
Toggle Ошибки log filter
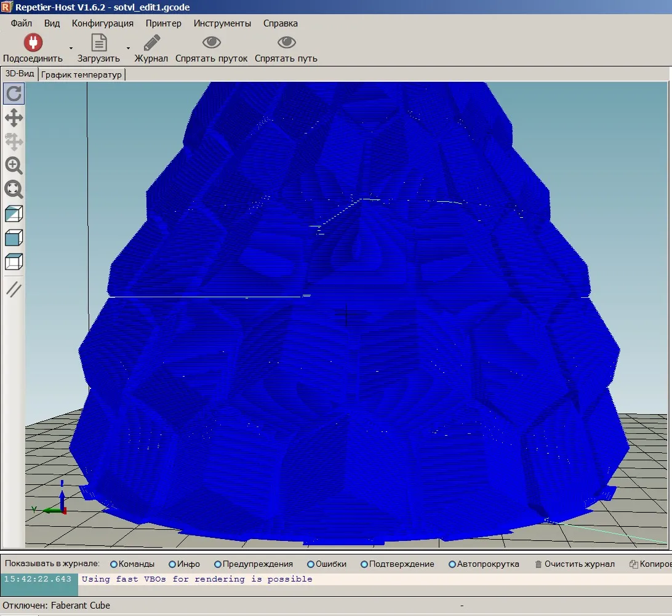[327, 564]
